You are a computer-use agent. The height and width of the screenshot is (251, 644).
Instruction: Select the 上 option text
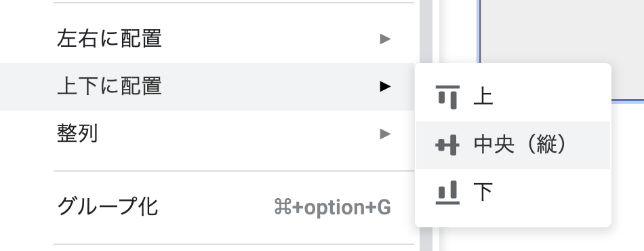[483, 98]
